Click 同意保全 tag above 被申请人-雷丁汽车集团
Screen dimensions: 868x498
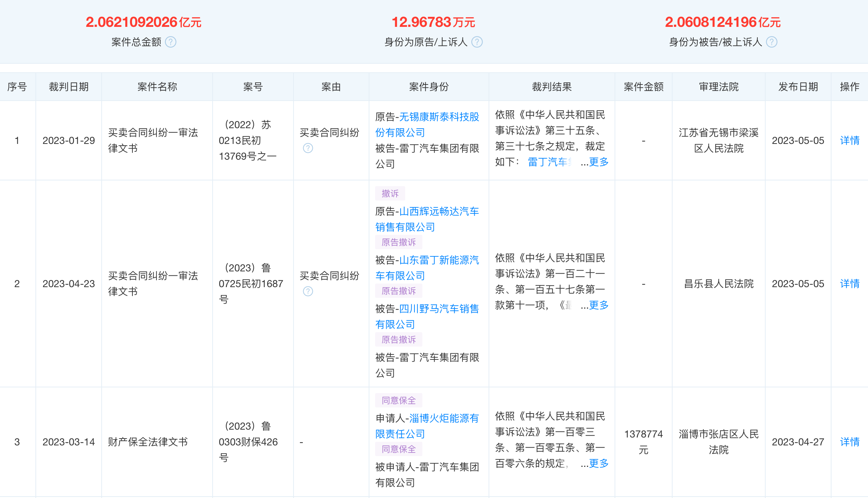click(399, 449)
